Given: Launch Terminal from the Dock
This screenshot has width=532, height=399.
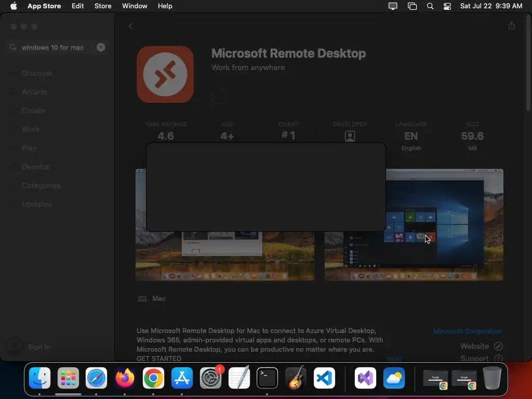Looking at the screenshot, I should tap(268, 378).
